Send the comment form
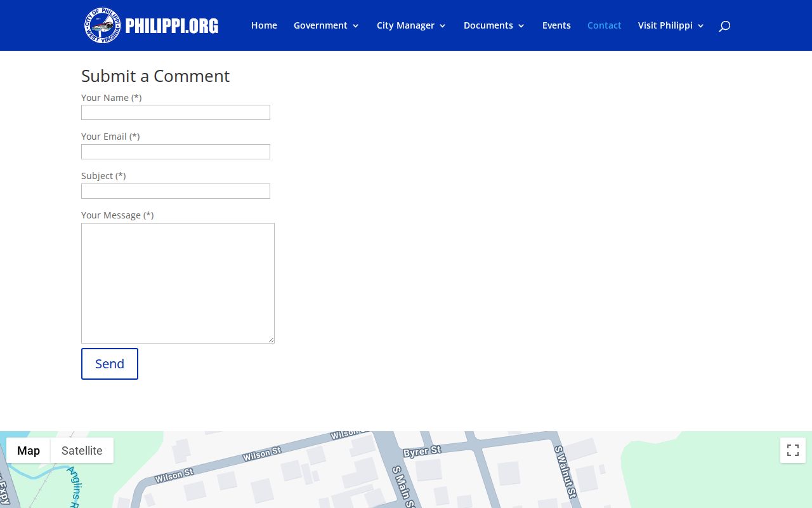 pyautogui.click(x=110, y=364)
